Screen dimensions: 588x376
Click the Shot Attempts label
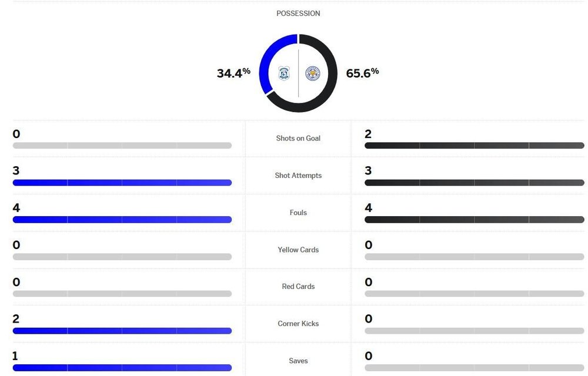point(298,175)
